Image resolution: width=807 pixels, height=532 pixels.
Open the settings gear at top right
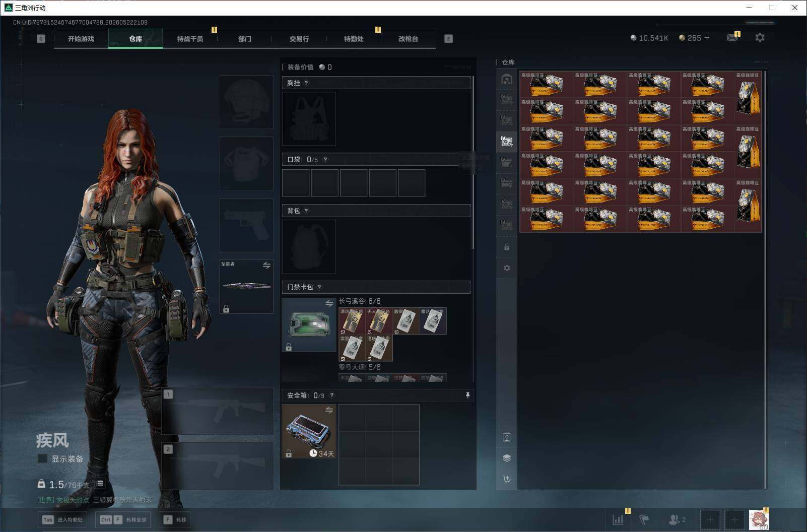click(760, 38)
